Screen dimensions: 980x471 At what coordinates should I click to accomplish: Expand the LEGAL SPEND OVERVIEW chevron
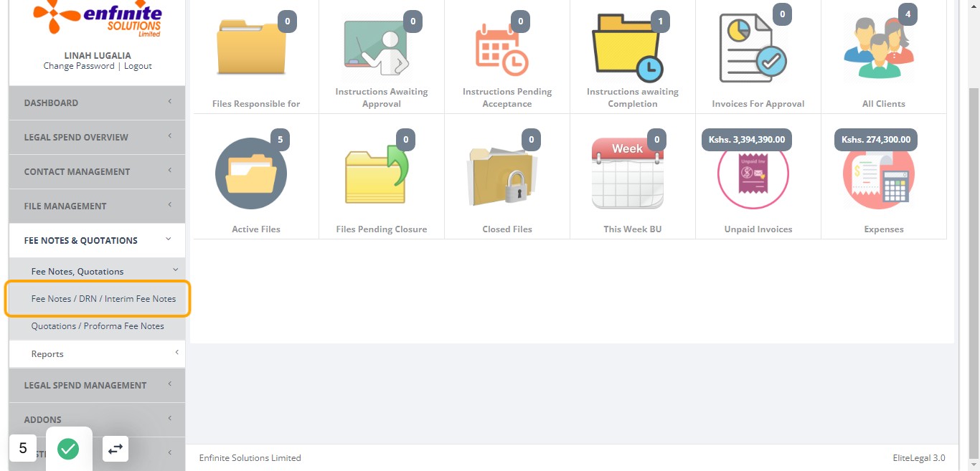coord(170,136)
